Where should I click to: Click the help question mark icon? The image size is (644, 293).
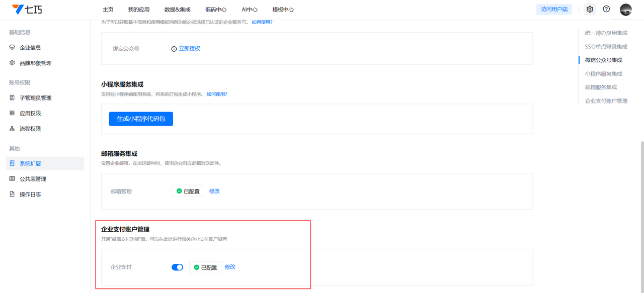tap(606, 9)
